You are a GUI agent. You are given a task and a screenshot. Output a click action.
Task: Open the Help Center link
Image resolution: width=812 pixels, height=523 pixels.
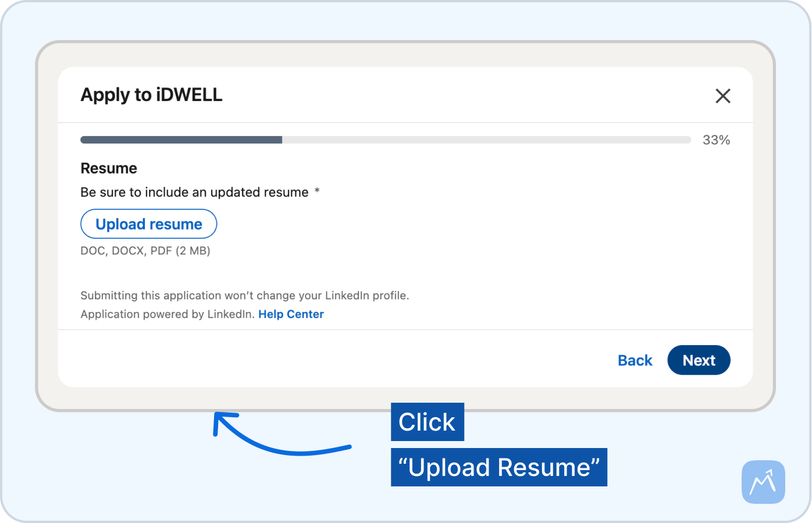[291, 314]
